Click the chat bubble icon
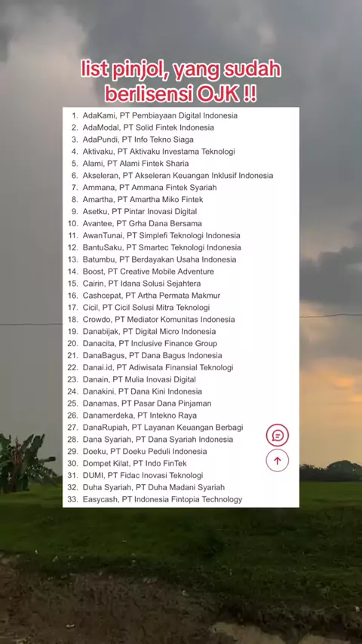Screen dimensions: 362x644 [278, 435]
